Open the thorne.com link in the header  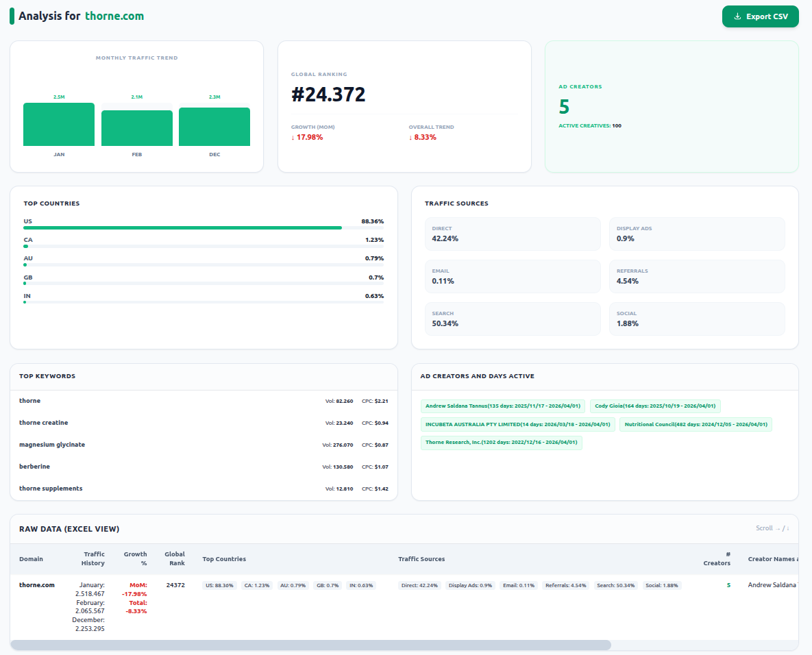[x=114, y=16]
